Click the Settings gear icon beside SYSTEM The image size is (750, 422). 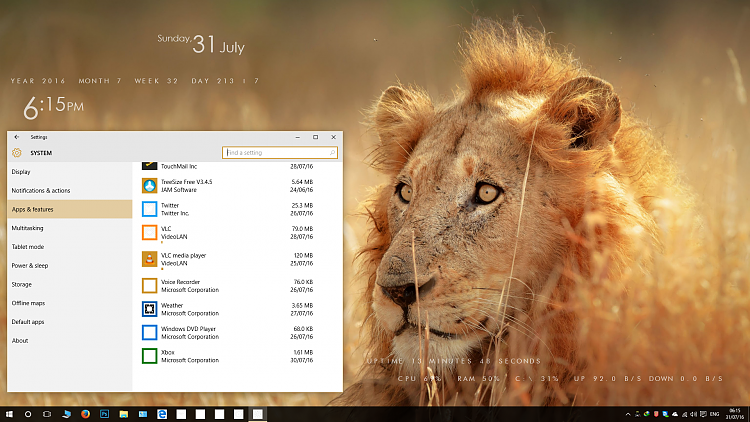17,153
